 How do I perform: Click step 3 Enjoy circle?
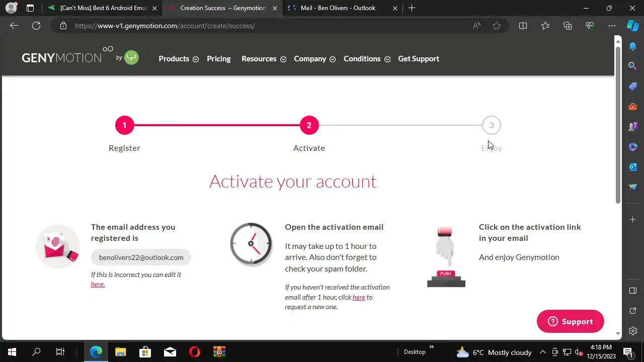point(492,125)
